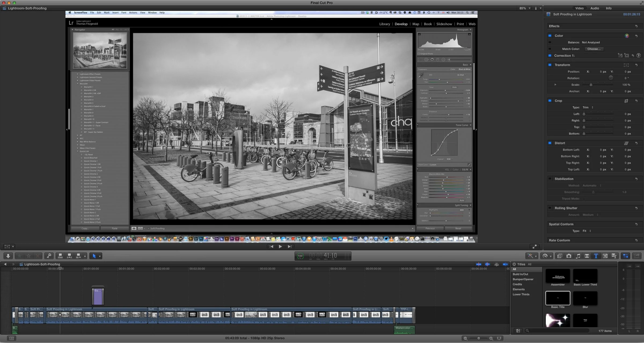Viewport: 644px width, 343px height.
Task: Click the Choose button next to Match Color
Action: (594, 49)
